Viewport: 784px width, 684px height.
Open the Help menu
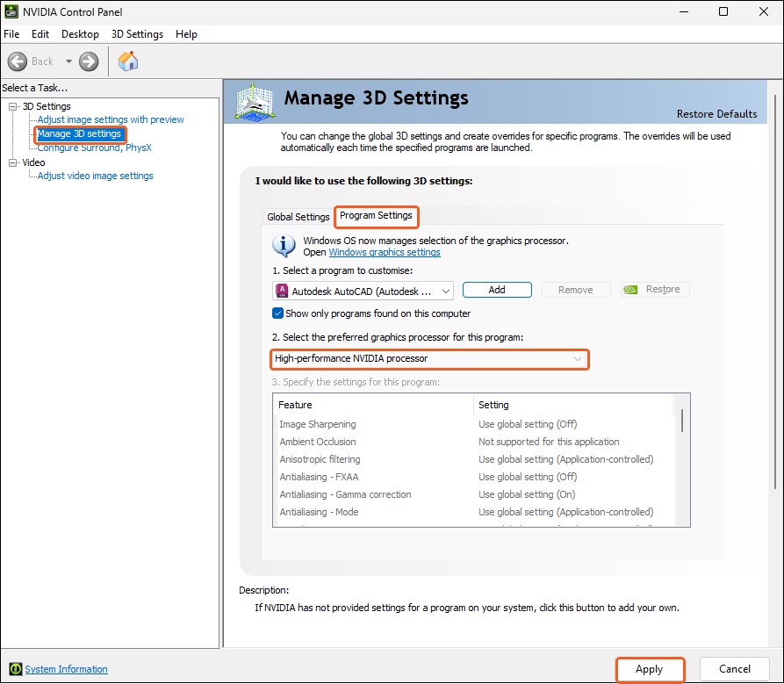click(186, 34)
